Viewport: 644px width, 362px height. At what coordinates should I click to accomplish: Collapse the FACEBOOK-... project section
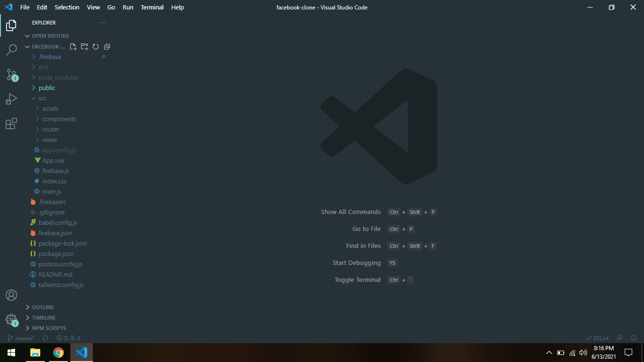(x=46, y=47)
